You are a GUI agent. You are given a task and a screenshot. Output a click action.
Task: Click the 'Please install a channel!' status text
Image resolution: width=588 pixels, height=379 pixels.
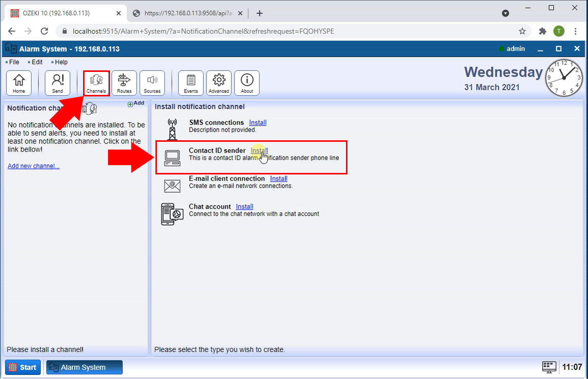pyautogui.click(x=45, y=349)
